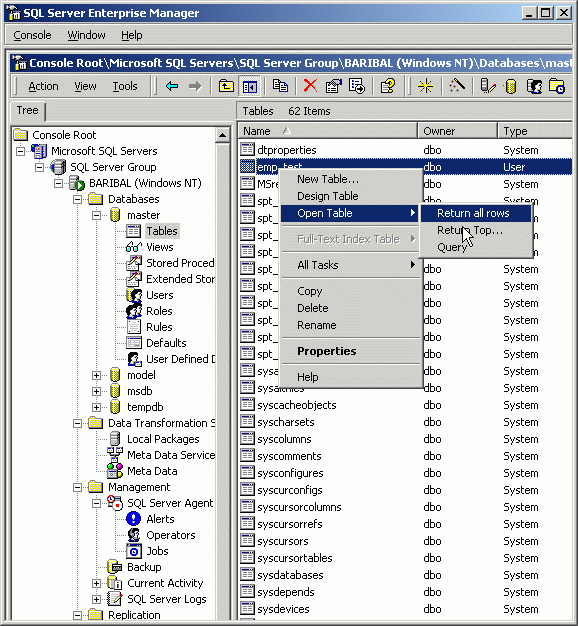The width and height of the screenshot is (578, 626).
Task: Click the Copy toolbar icon
Action: click(280, 86)
